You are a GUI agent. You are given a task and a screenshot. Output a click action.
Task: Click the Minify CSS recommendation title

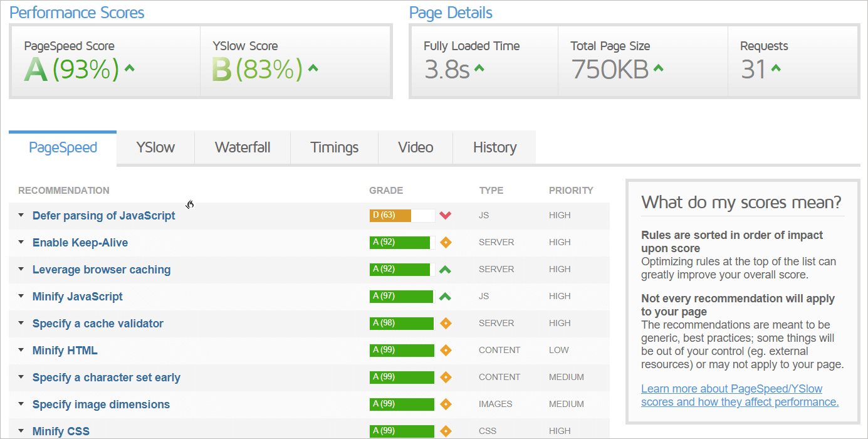[x=61, y=431]
